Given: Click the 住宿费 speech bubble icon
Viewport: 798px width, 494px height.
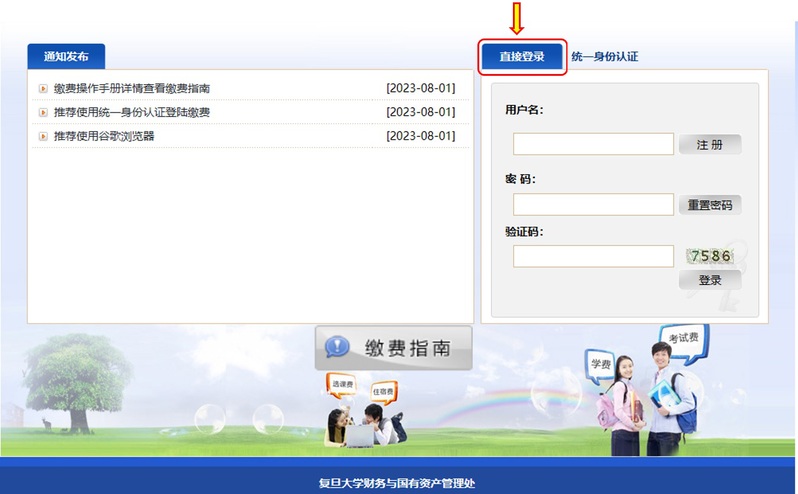Looking at the screenshot, I should [x=383, y=390].
